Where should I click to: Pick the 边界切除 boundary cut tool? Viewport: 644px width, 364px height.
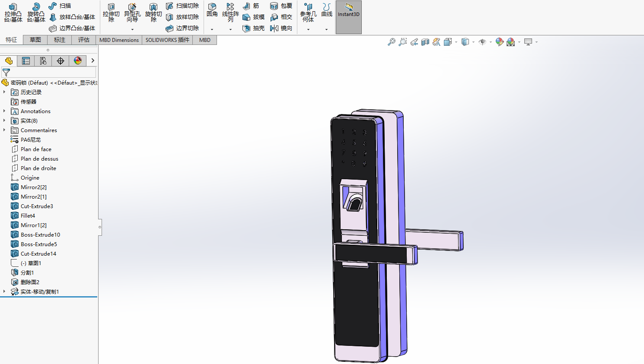(182, 28)
